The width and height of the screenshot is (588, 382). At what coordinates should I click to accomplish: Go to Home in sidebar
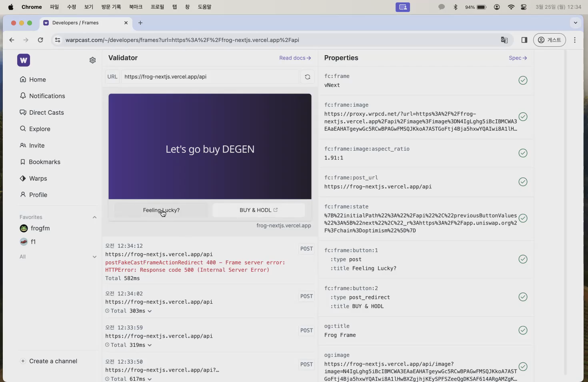pyautogui.click(x=33, y=80)
